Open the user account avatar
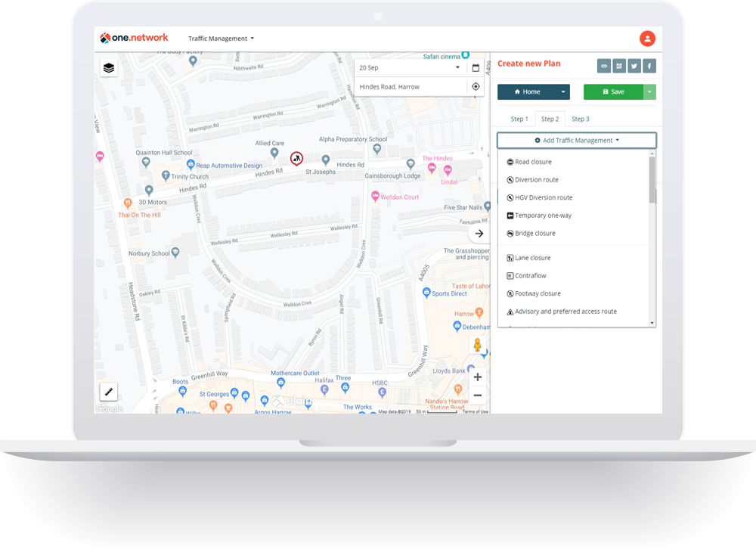This screenshot has width=756, height=552. (x=647, y=39)
